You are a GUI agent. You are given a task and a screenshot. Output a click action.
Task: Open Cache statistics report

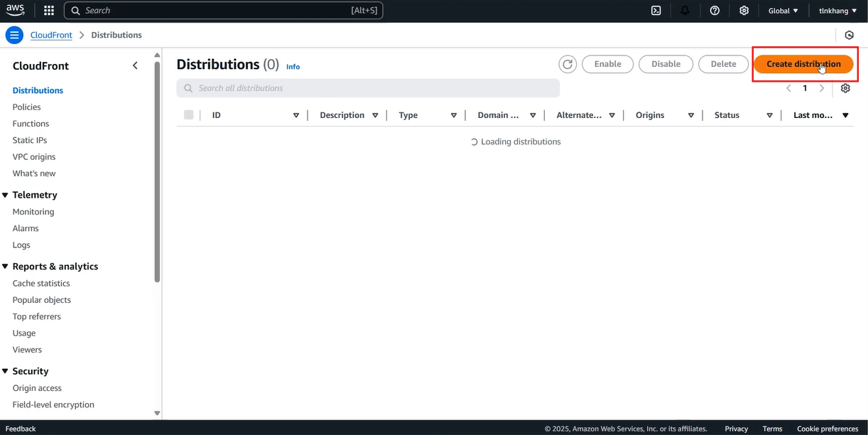click(x=41, y=283)
